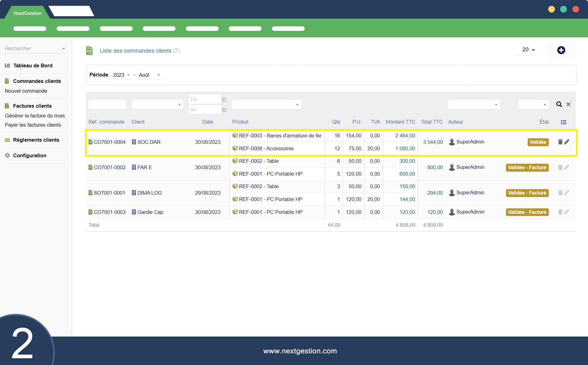Open the 'Du' date calendar picker icon
The width and height of the screenshot is (588, 365).
[224, 99]
